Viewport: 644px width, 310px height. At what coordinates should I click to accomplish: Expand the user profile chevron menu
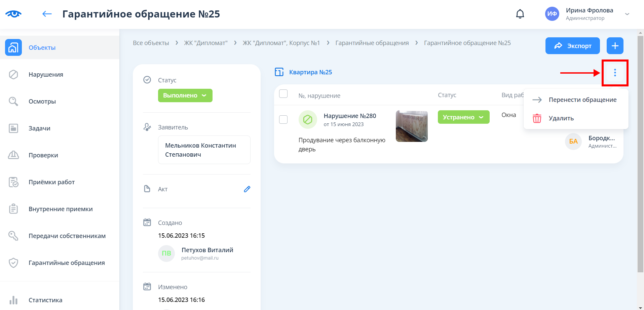pyautogui.click(x=627, y=14)
